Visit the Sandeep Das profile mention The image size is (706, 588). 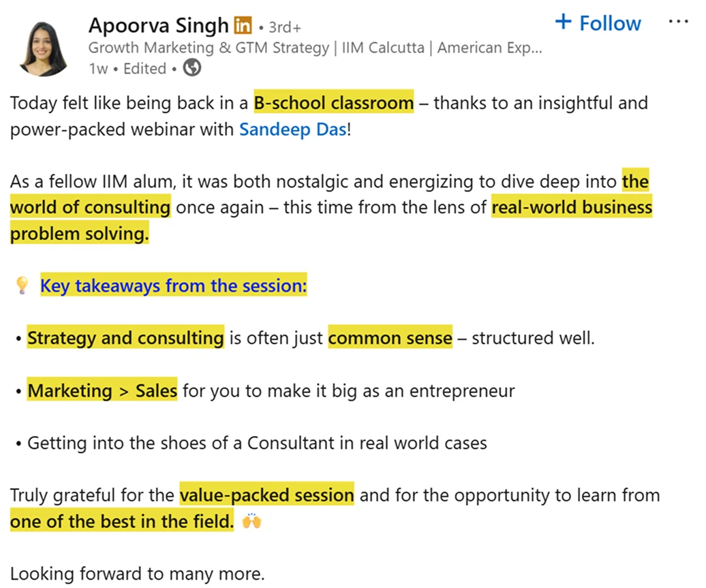click(x=292, y=129)
